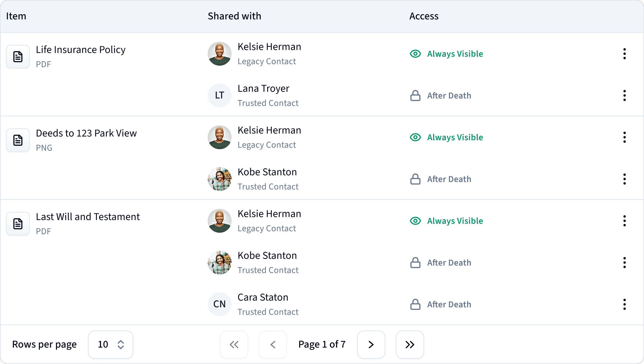This screenshot has height=364, width=644.
Task: Open the Rows per page dropdown
Action: tap(111, 345)
